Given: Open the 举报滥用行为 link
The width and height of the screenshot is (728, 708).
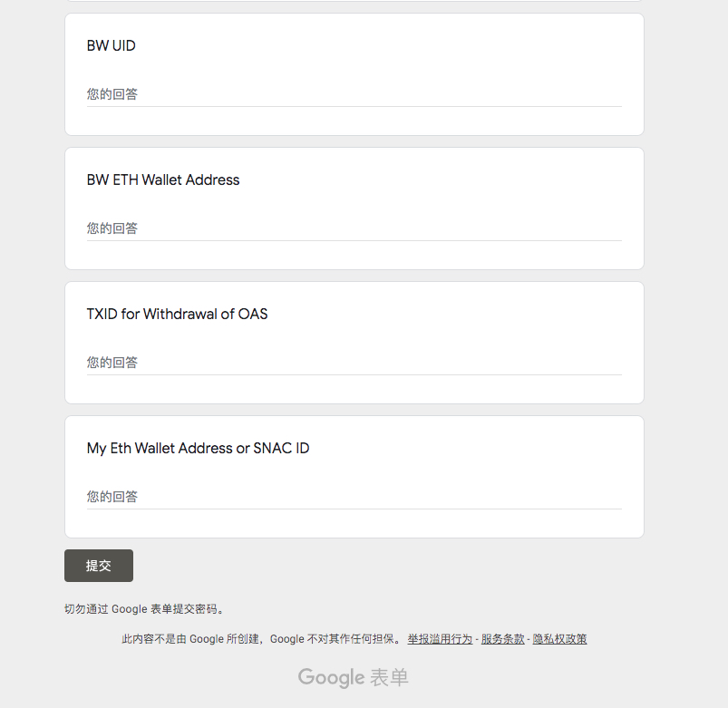Looking at the screenshot, I should [x=440, y=639].
